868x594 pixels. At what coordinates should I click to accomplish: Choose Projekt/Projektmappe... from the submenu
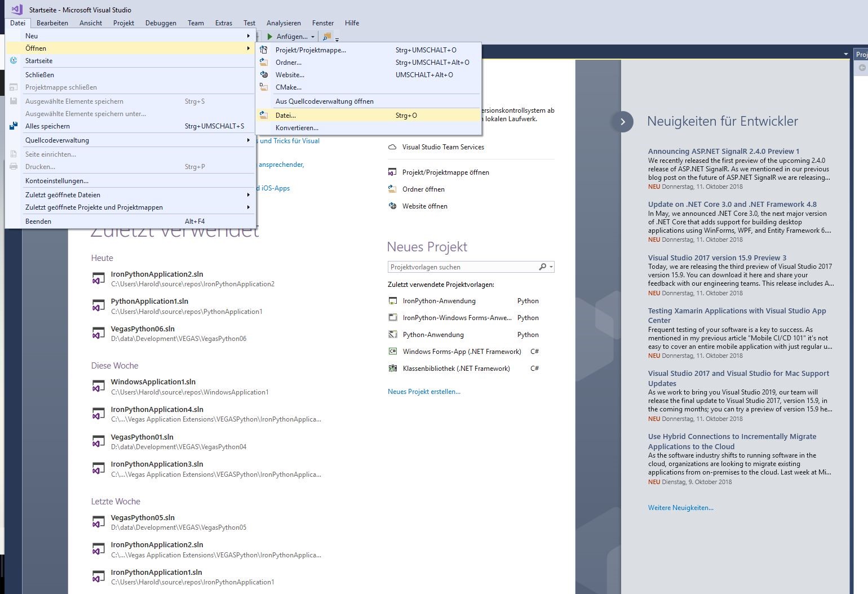pyautogui.click(x=311, y=50)
